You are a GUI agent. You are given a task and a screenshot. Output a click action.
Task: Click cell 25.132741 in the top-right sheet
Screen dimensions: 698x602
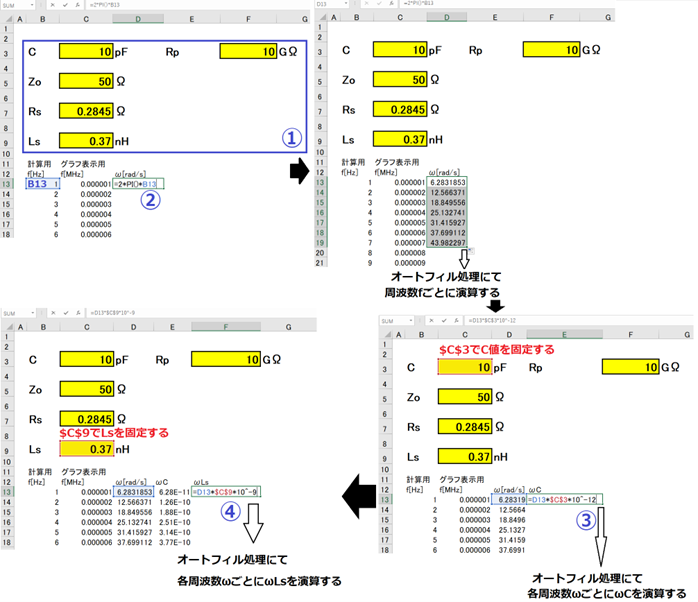tap(447, 212)
